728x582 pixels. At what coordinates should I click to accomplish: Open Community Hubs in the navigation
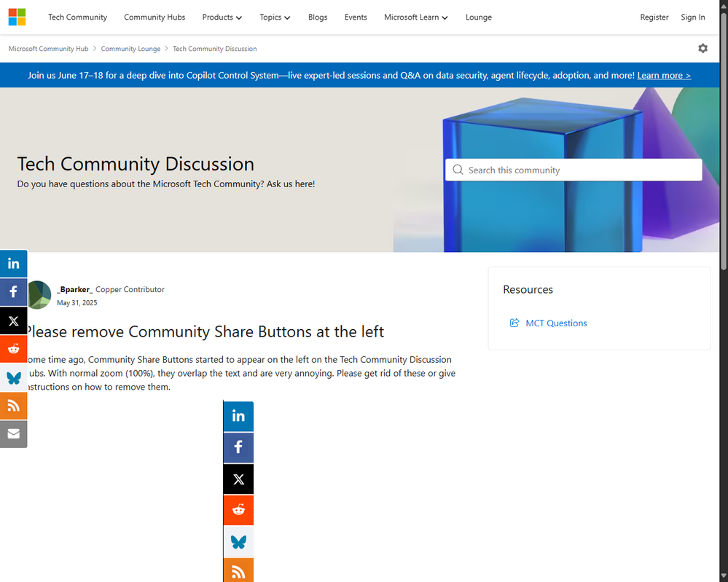[154, 17]
